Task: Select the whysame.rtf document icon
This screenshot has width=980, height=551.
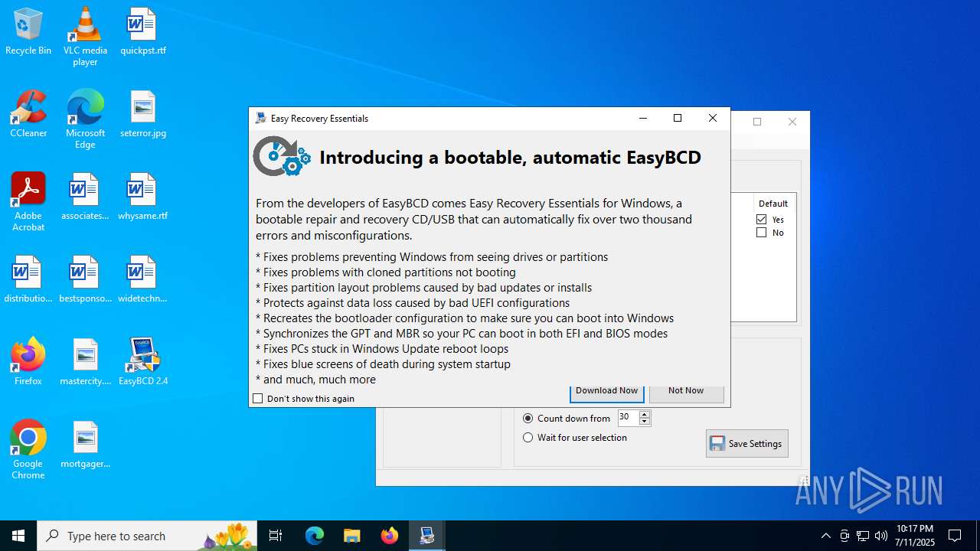Action: tap(143, 197)
